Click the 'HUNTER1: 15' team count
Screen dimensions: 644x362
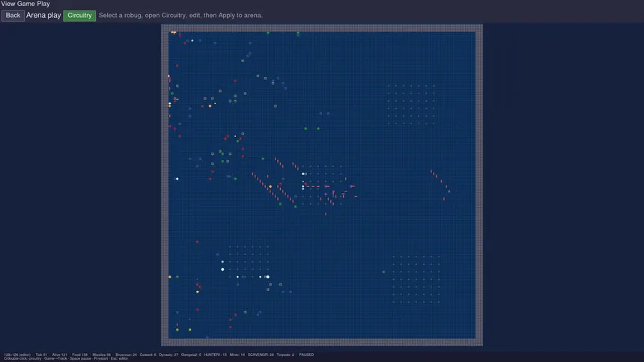click(x=215, y=355)
